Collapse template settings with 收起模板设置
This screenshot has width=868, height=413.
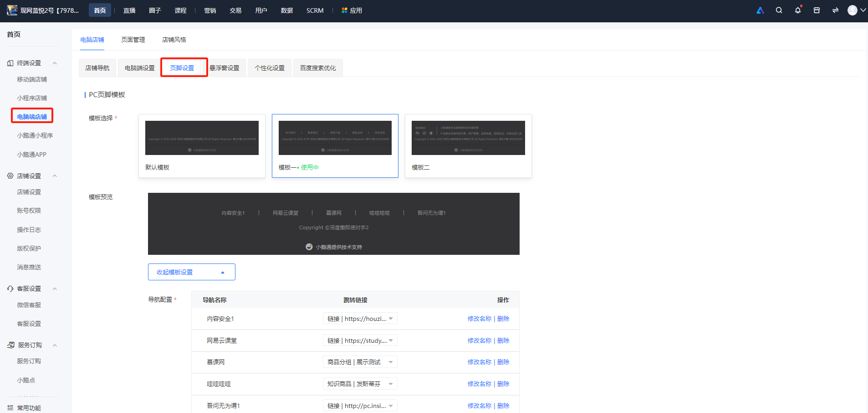[x=191, y=272]
